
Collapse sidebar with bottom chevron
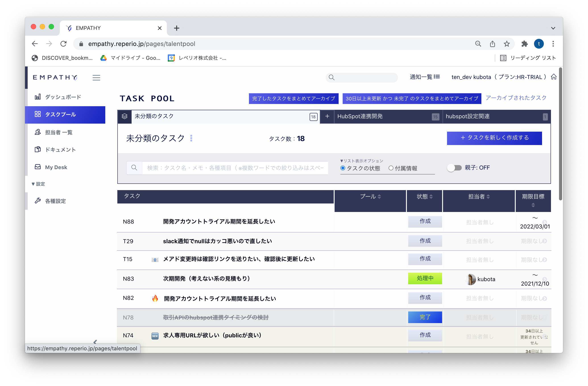click(95, 342)
